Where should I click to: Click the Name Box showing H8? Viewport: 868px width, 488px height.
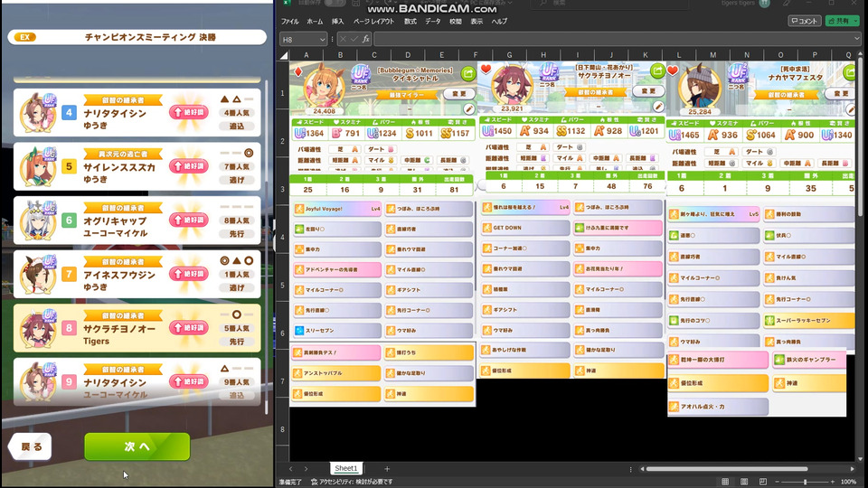tap(299, 39)
